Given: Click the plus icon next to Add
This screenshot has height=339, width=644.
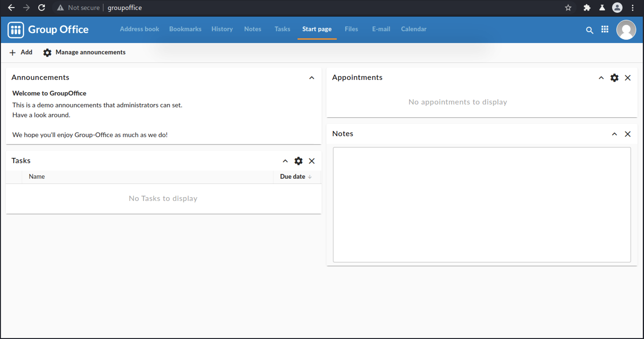Looking at the screenshot, I should [13, 52].
